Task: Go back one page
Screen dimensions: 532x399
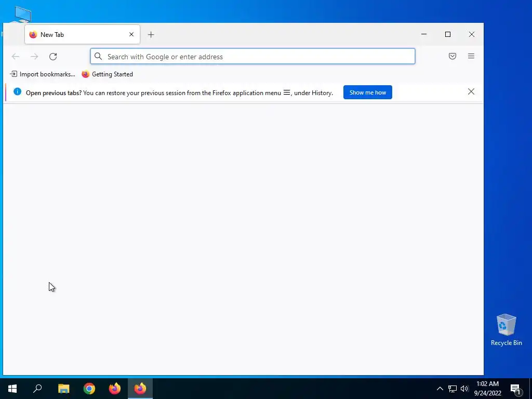Action: (16, 56)
